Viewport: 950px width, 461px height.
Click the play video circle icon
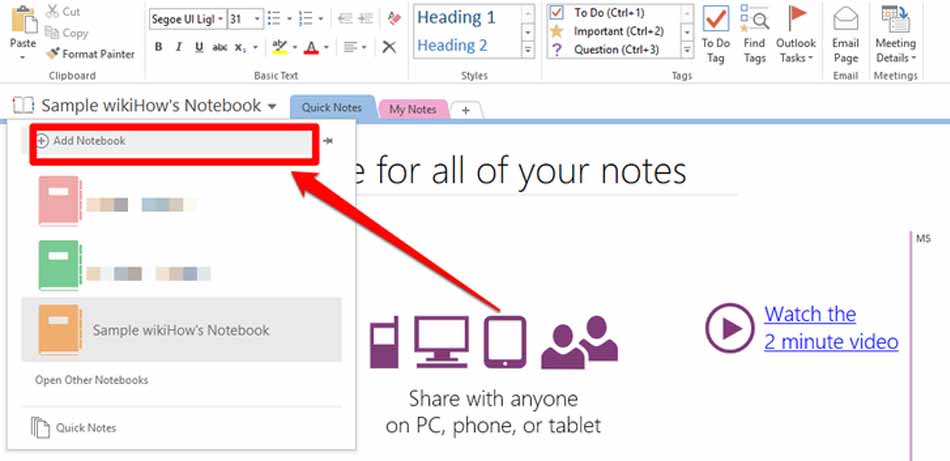(730, 328)
